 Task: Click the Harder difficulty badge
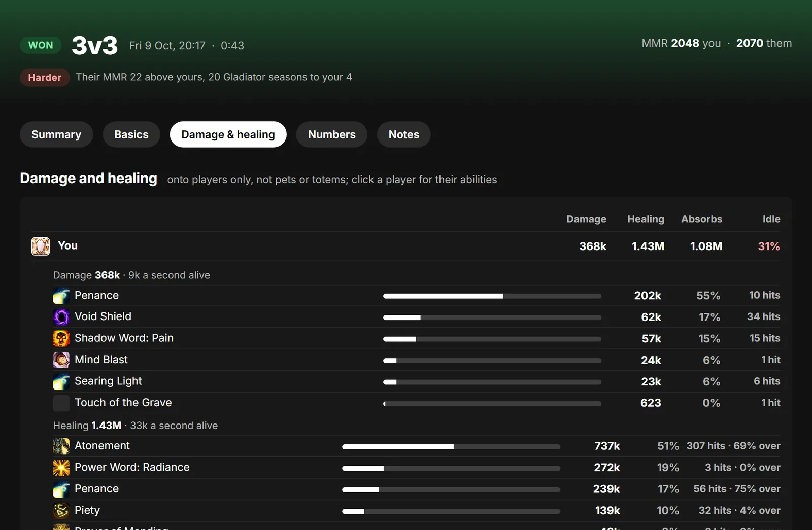45,77
